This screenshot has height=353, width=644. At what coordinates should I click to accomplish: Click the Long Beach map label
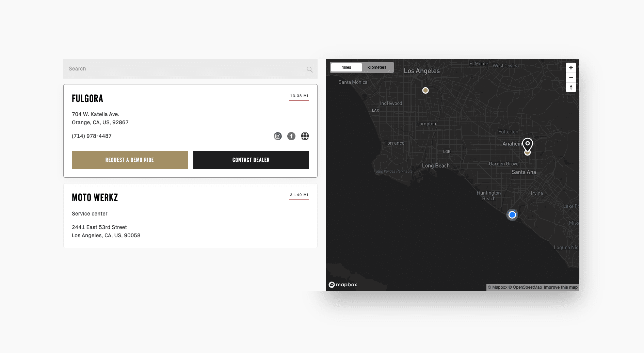pyautogui.click(x=436, y=166)
